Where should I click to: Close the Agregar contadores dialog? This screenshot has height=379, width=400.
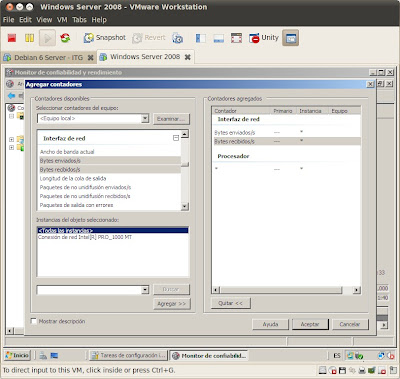click(370, 84)
